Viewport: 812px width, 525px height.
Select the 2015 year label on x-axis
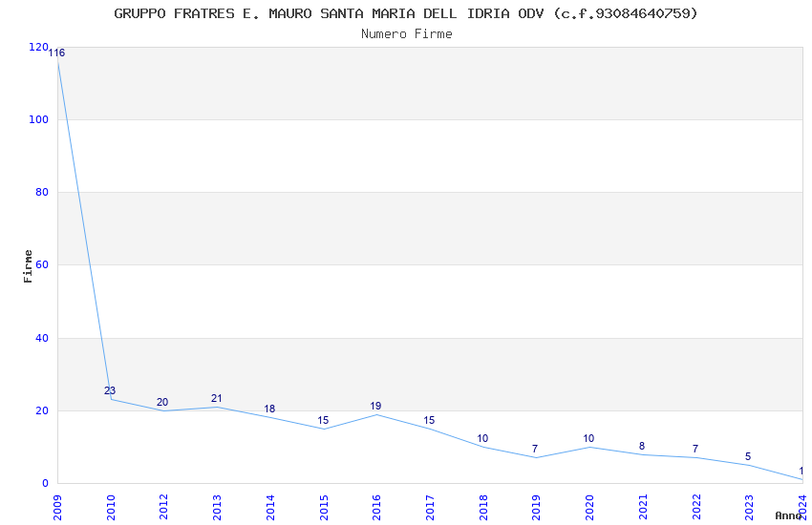coord(324,508)
